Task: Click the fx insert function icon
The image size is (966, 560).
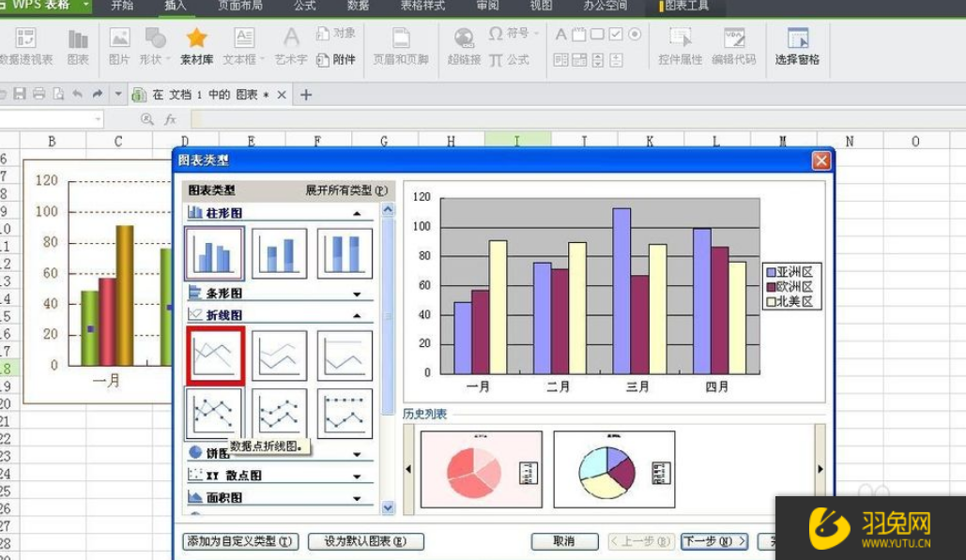Action: 171,119
